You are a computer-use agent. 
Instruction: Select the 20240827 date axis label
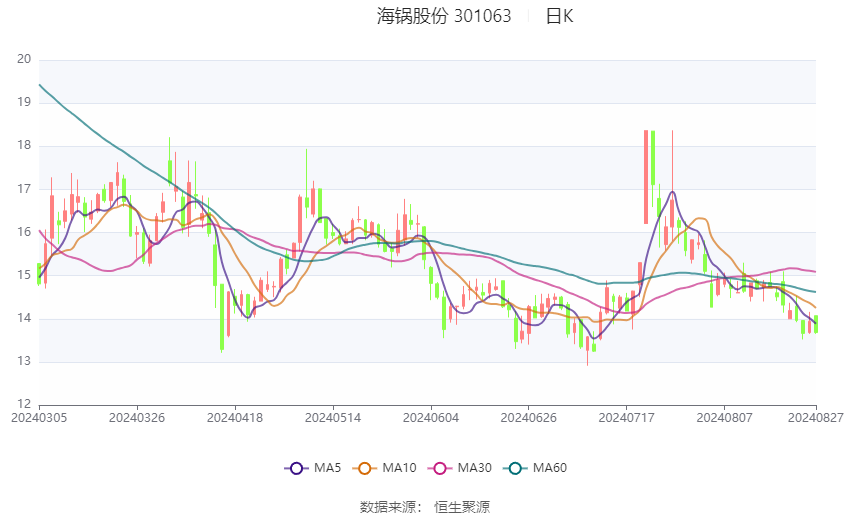(x=816, y=418)
